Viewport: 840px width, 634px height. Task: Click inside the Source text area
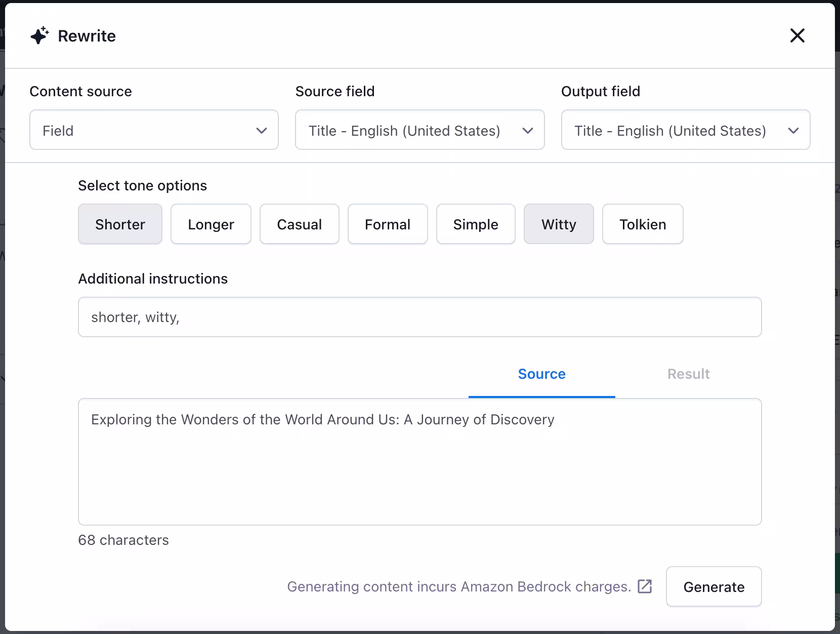point(419,462)
